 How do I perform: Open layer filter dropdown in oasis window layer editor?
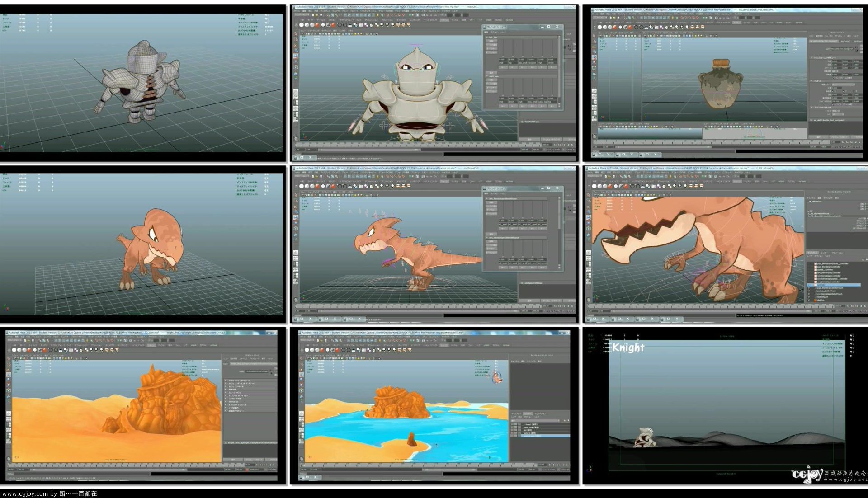(535, 421)
